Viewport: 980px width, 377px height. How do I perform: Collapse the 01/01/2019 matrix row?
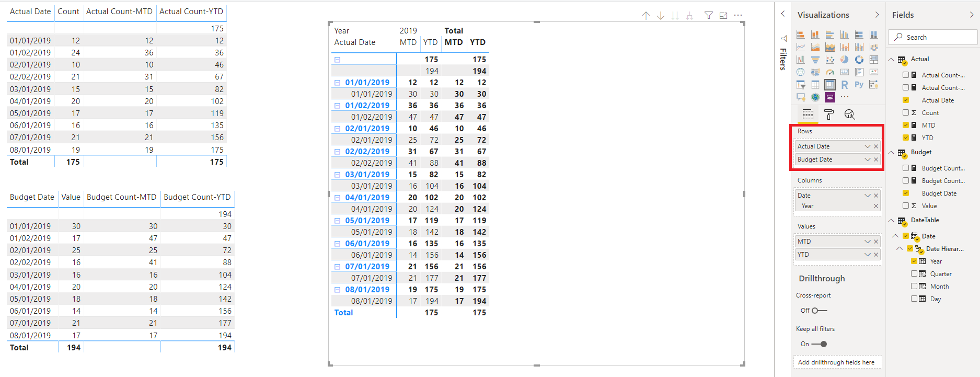click(338, 83)
